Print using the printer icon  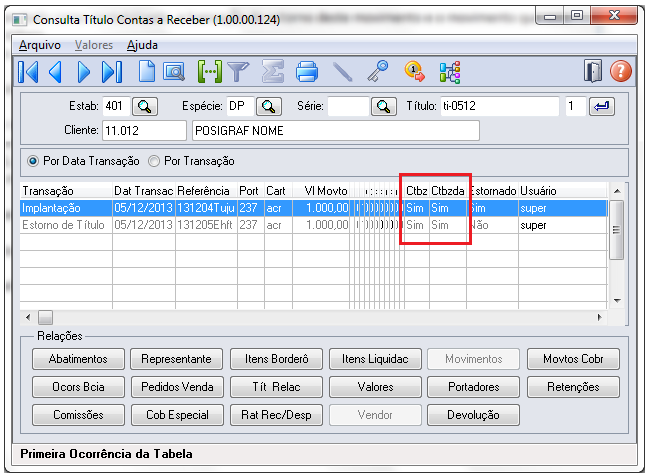307,72
